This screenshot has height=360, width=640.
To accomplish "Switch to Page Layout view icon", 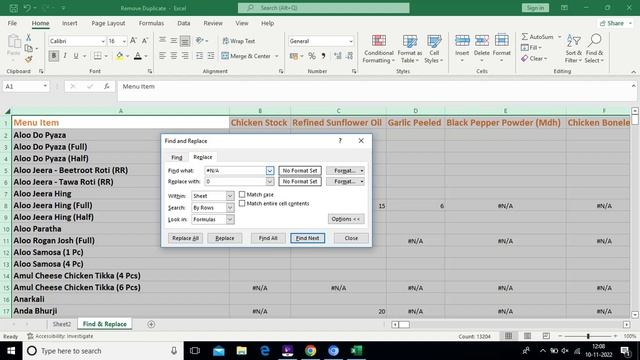I will coord(527,336).
